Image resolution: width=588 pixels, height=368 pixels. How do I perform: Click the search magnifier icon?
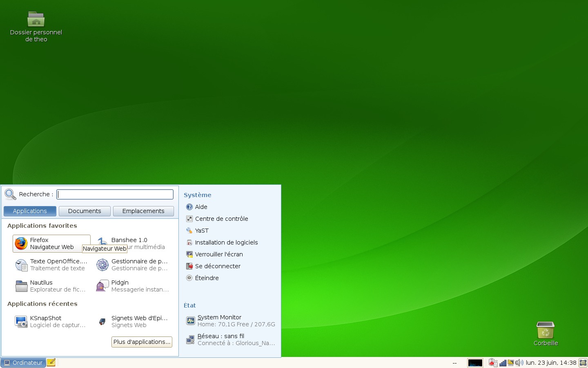pos(10,194)
